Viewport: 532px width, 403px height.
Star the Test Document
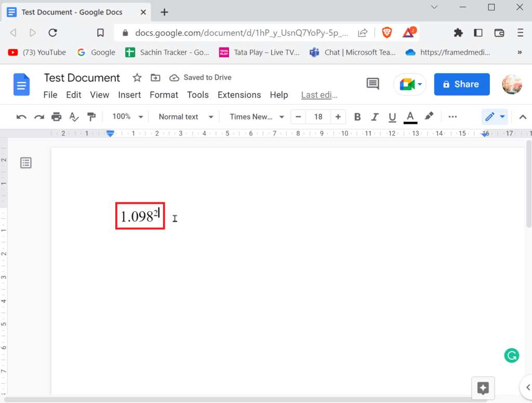tap(137, 78)
